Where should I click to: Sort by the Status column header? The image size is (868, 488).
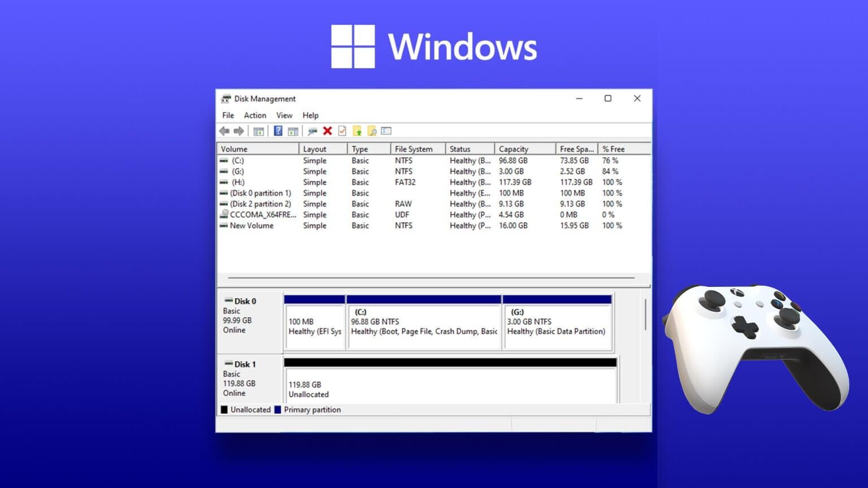(x=470, y=149)
